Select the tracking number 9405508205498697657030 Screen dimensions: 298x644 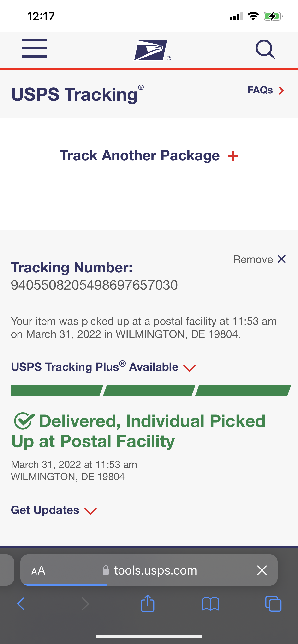click(94, 285)
